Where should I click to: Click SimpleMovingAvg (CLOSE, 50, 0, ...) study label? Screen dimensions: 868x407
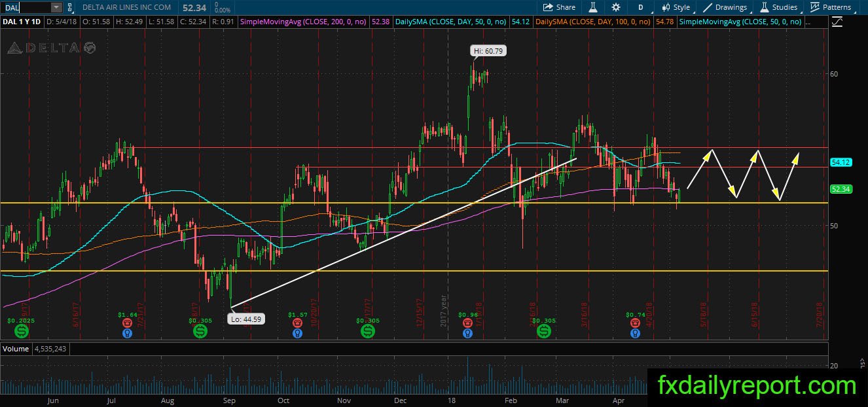coord(740,22)
